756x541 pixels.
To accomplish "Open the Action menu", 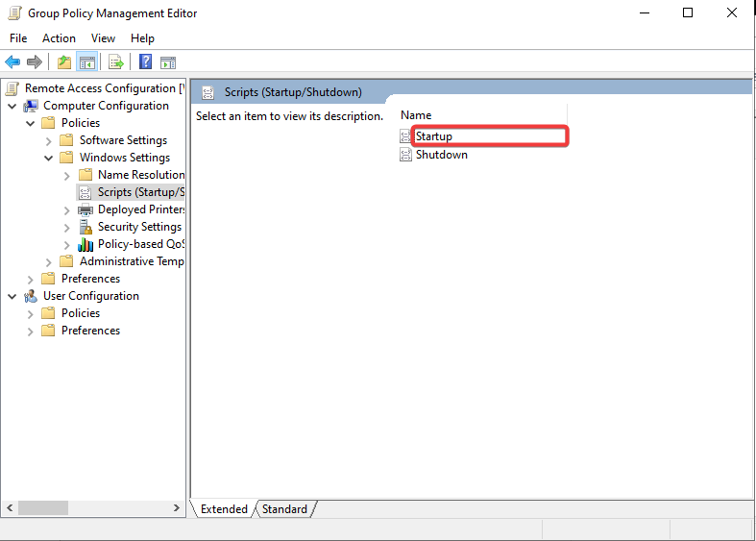I will point(59,38).
